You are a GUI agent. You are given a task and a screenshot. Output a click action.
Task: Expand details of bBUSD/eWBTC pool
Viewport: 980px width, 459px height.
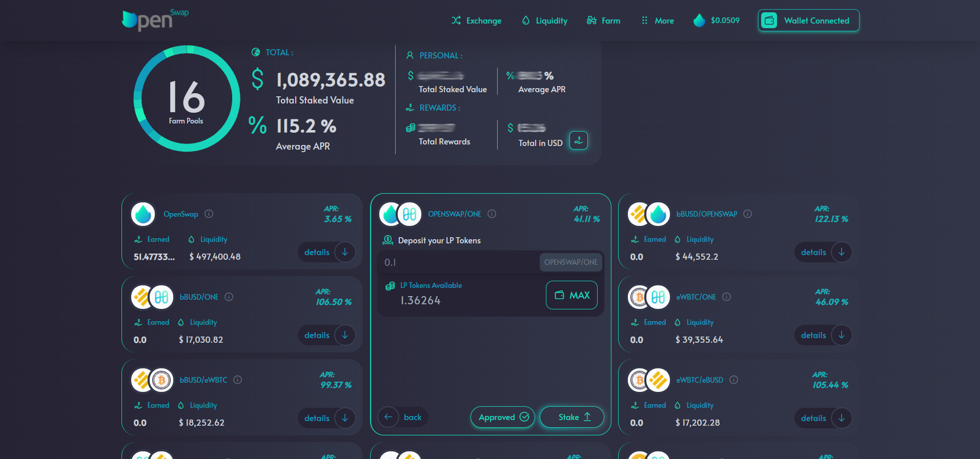[x=326, y=418]
